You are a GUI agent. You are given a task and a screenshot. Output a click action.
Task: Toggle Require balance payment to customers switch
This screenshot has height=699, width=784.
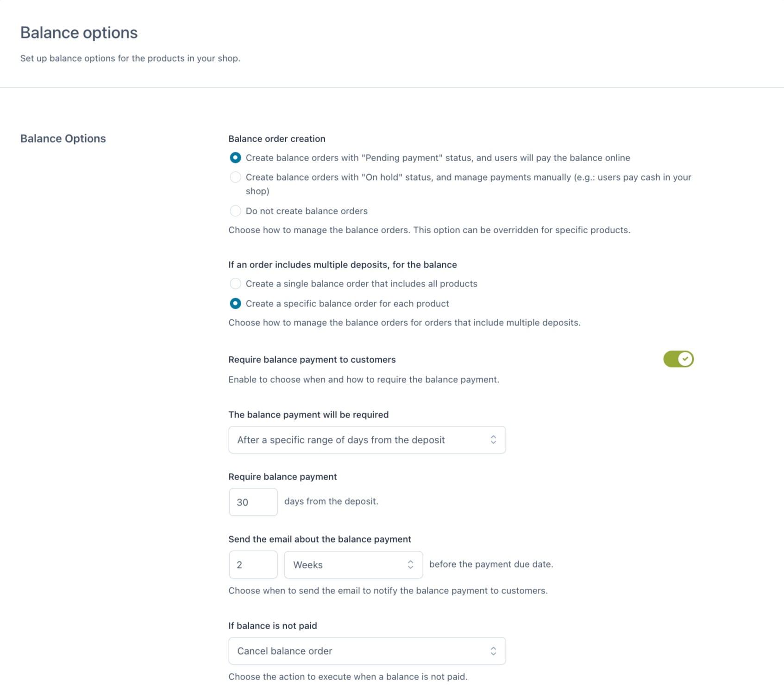point(678,359)
